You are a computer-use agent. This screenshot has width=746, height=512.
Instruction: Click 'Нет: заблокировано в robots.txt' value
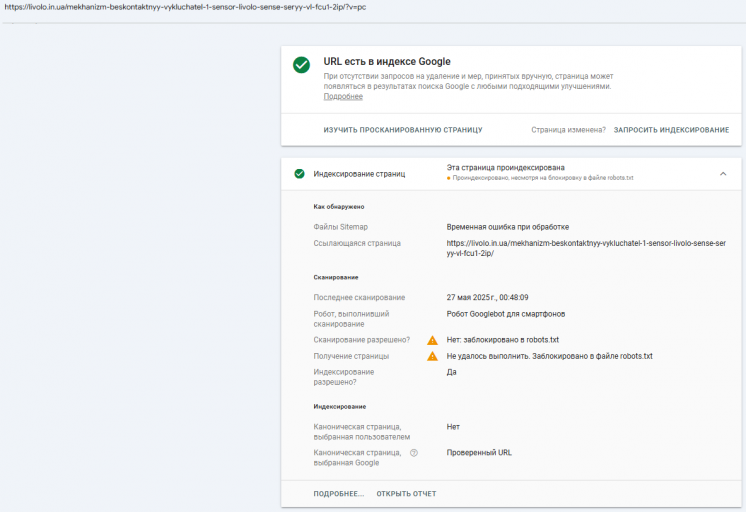point(502,340)
